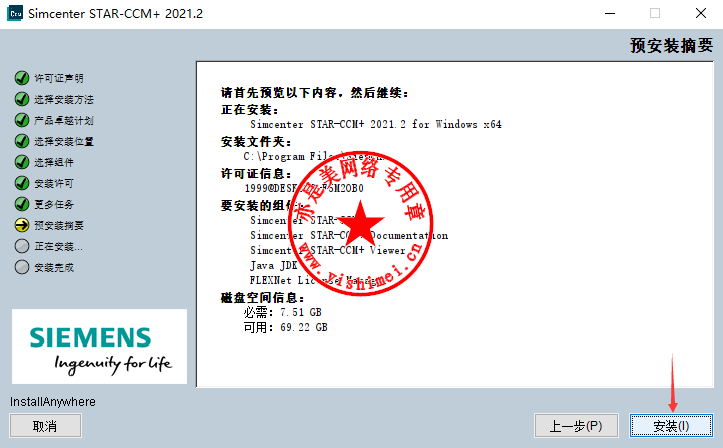This screenshot has width=723, height=448.
Task: Click the 预安装摘要 page heading
Action: [x=671, y=46]
